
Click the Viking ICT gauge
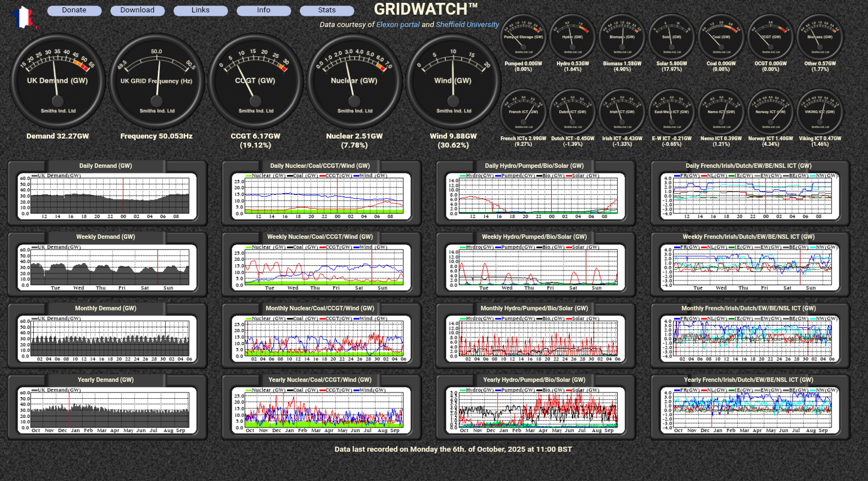coord(820,112)
